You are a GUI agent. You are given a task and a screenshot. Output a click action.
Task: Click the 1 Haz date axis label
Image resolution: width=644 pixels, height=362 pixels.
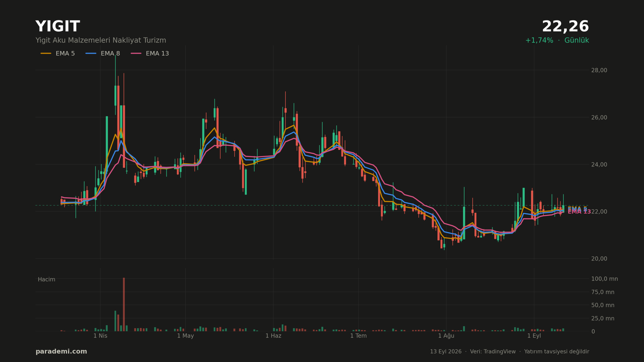click(x=273, y=336)
